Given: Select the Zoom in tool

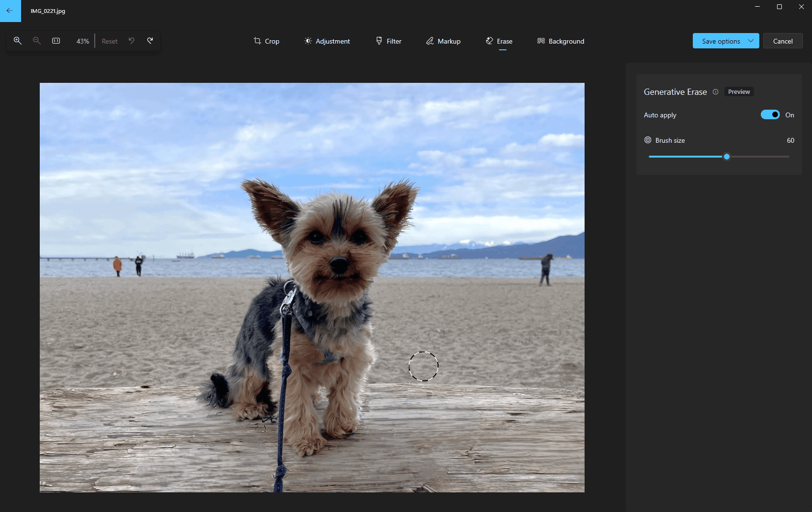Looking at the screenshot, I should (x=18, y=41).
